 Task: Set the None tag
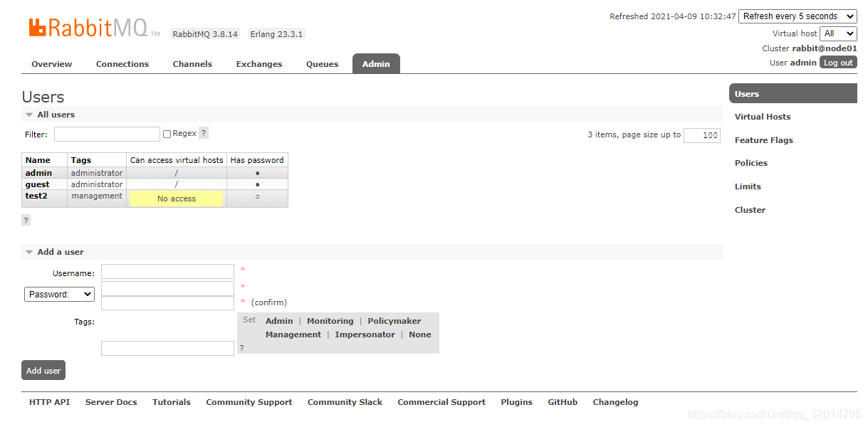[x=420, y=334]
